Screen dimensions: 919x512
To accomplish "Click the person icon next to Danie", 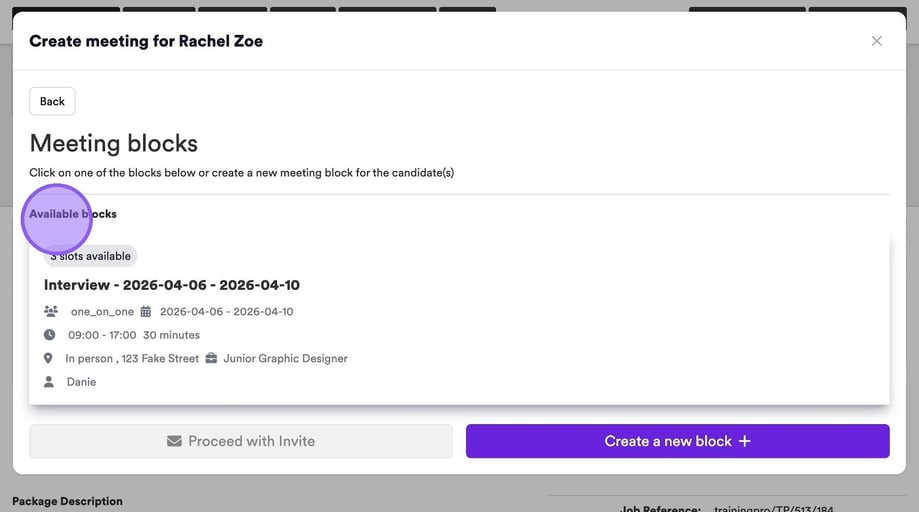I will 49,382.
